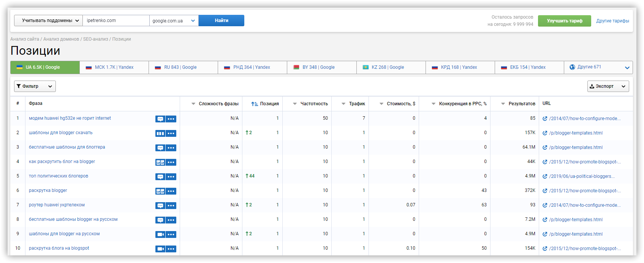Open 'Анализ сайта' breadcrumb link
This screenshot has width=644, height=263.
25,39
